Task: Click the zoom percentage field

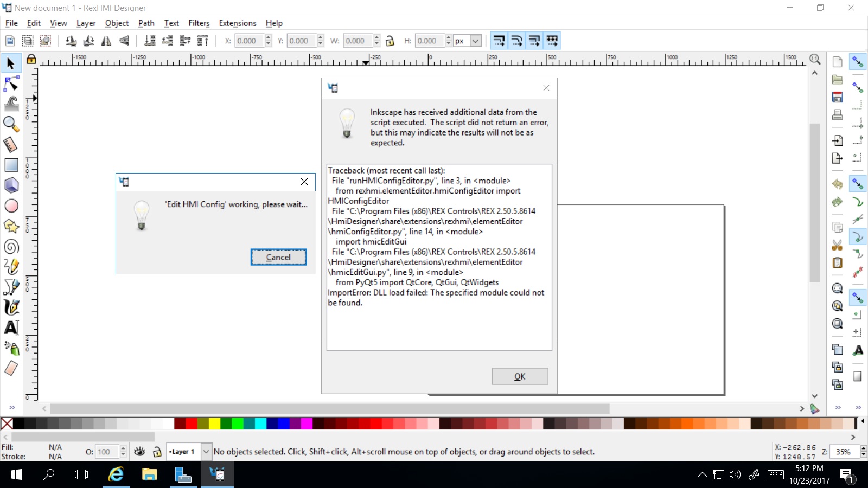Action: pyautogui.click(x=845, y=452)
